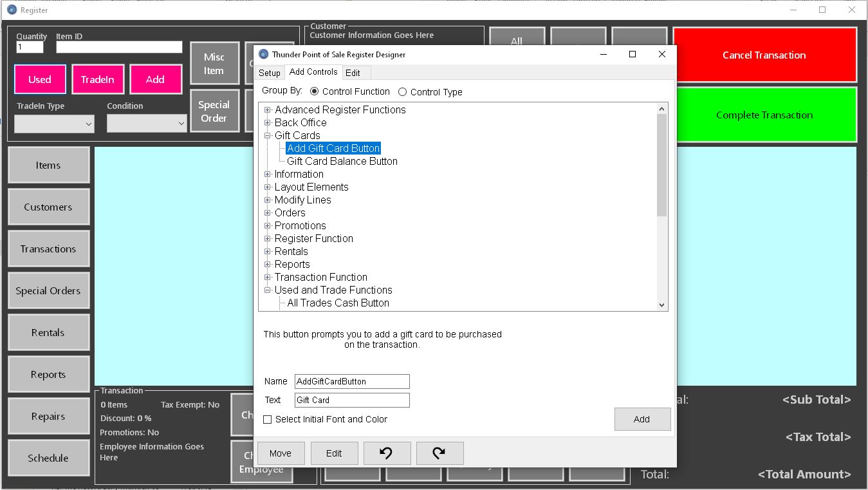Click the undo arrow button
The width and height of the screenshot is (868, 490).
tap(387, 453)
